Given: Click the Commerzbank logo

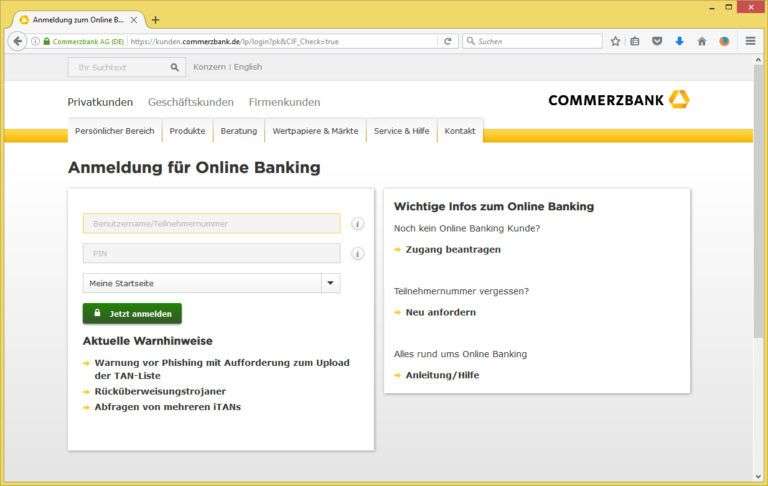Looking at the screenshot, I should pos(619,100).
